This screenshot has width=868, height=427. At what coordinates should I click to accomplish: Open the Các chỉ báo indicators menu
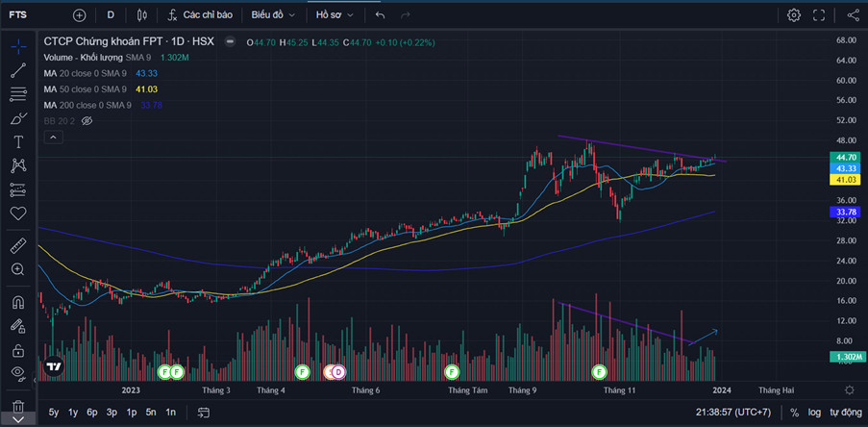(199, 15)
